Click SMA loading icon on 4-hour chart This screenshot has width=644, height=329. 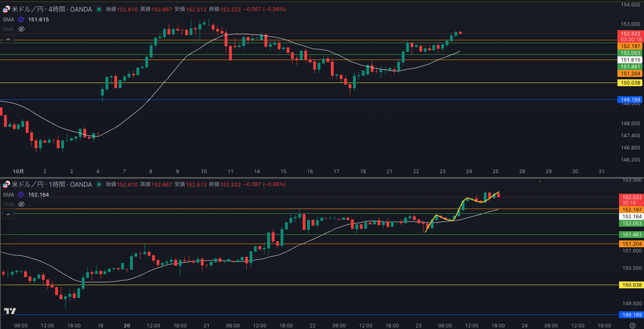click(x=21, y=19)
